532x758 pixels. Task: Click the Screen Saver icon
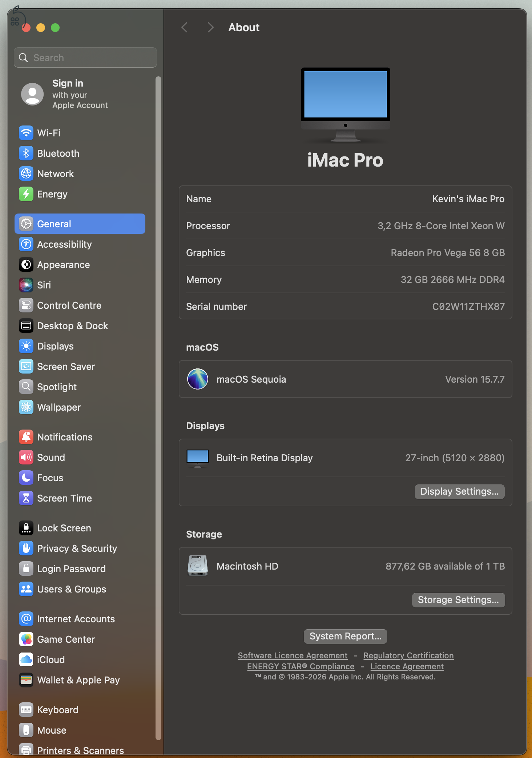click(26, 367)
